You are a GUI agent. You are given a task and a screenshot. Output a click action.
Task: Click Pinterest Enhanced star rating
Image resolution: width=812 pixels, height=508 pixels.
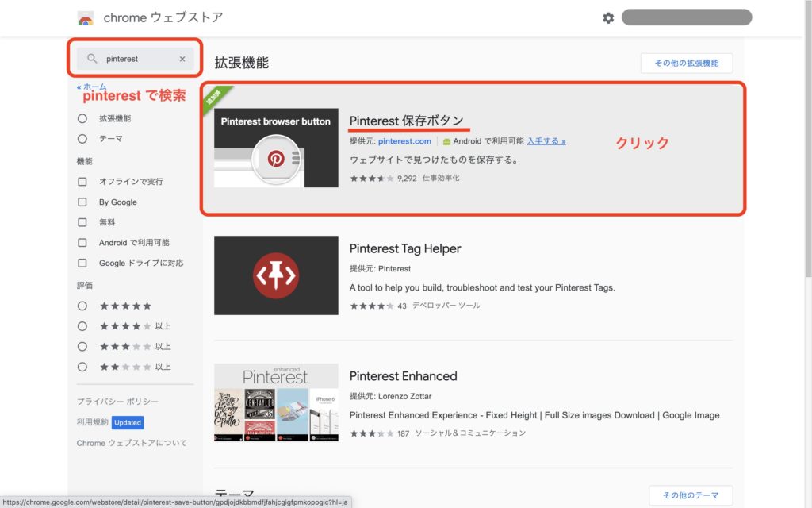[372, 433]
